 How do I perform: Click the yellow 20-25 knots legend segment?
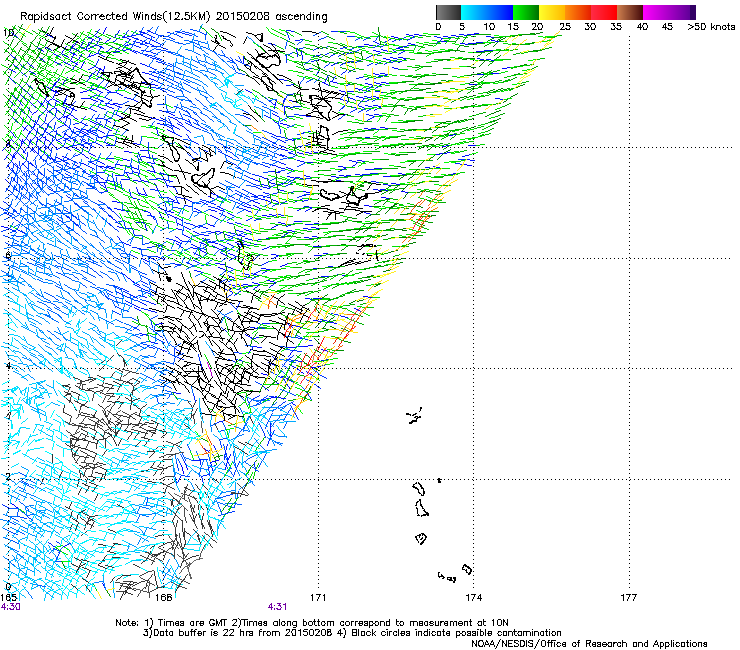(552, 12)
